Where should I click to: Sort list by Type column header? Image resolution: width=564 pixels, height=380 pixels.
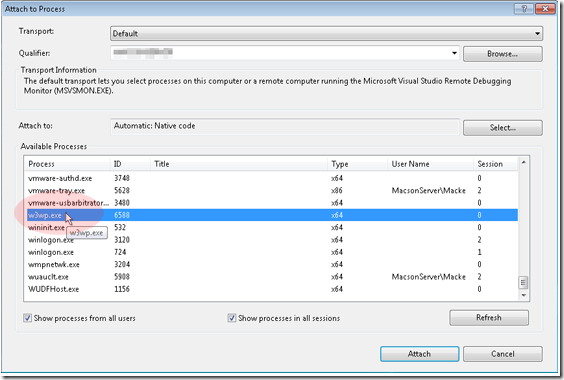point(358,164)
